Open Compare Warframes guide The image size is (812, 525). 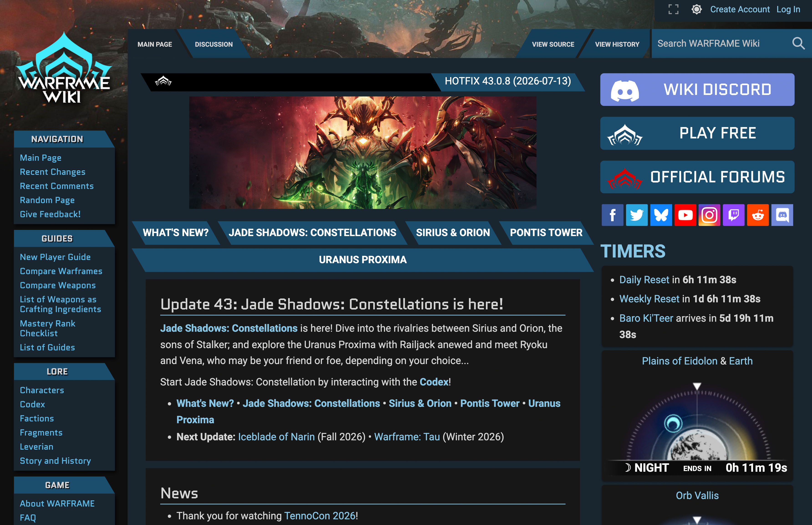click(x=61, y=271)
